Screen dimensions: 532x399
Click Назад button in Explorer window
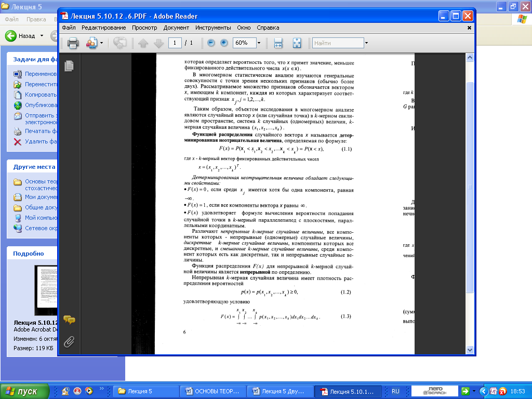pos(20,36)
